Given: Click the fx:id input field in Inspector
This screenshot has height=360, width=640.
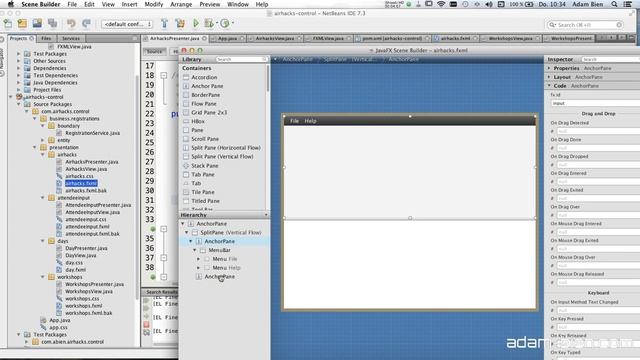Looking at the screenshot, I should click(x=595, y=103).
